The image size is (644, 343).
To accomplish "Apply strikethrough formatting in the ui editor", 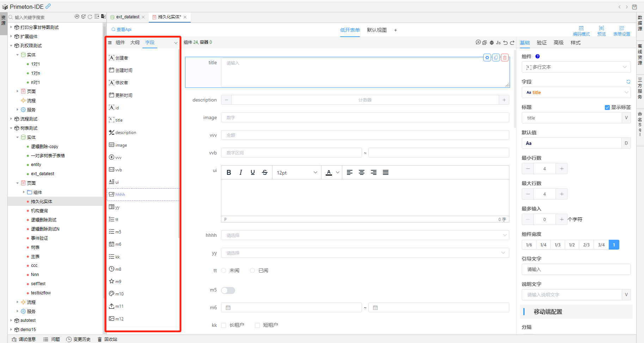I will tap(265, 172).
